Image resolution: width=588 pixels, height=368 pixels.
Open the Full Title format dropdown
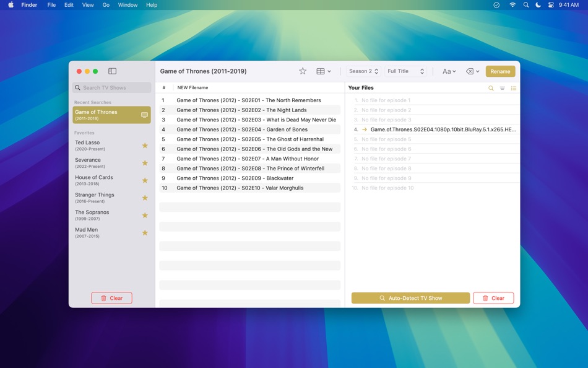(x=405, y=71)
